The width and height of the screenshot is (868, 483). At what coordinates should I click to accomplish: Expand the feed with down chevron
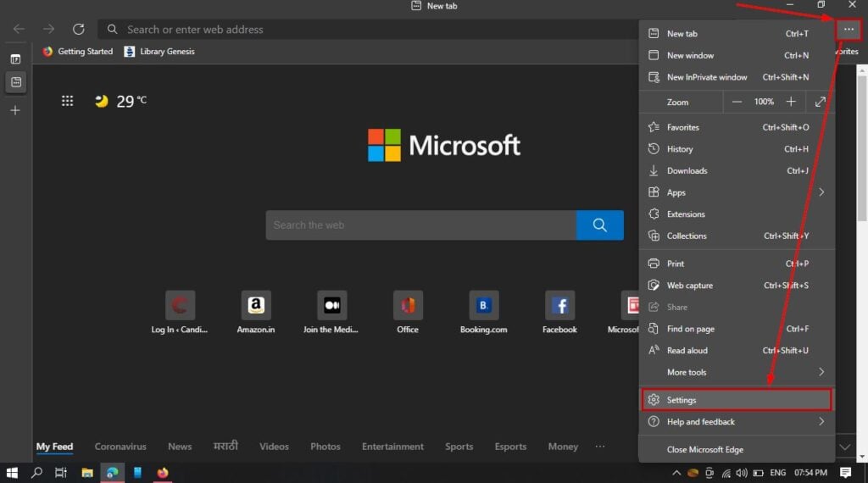coord(845,447)
